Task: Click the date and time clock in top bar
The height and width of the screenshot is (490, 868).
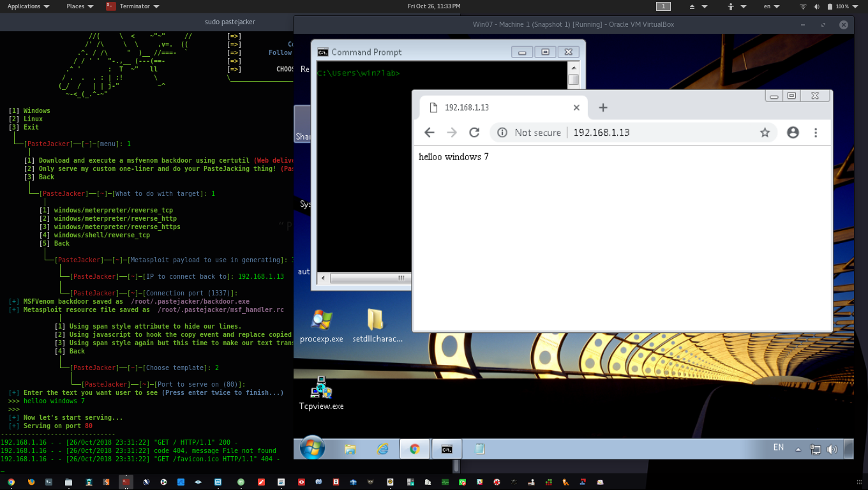Action: [434, 6]
